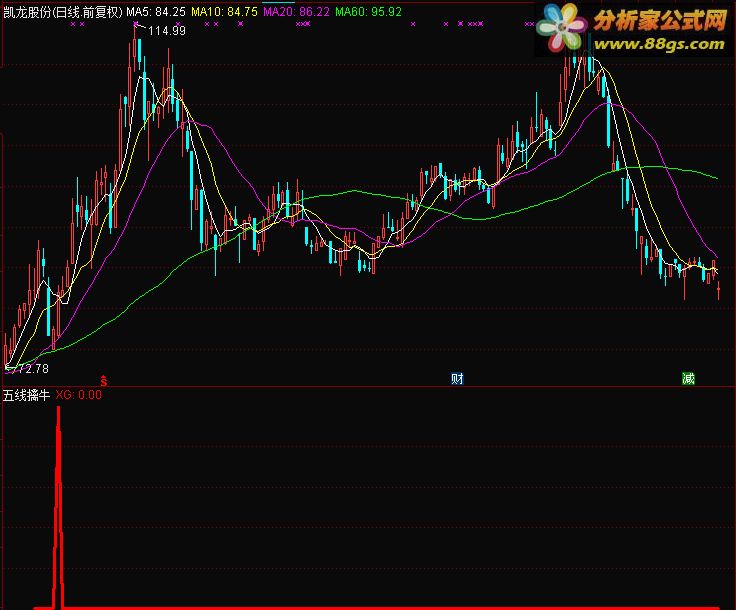Click the XG: 0.00 indicator value

tap(78, 395)
